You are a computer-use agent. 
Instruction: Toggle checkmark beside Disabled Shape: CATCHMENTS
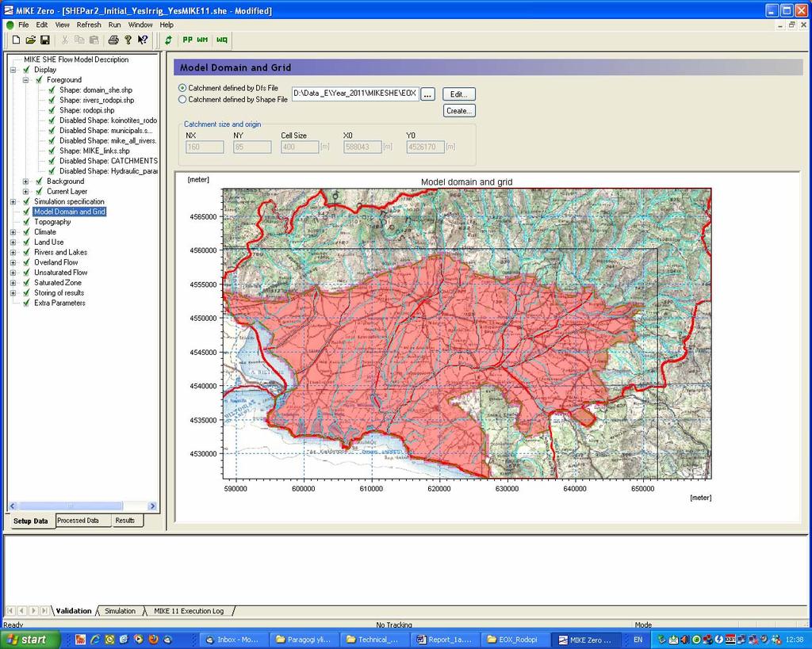52,161
